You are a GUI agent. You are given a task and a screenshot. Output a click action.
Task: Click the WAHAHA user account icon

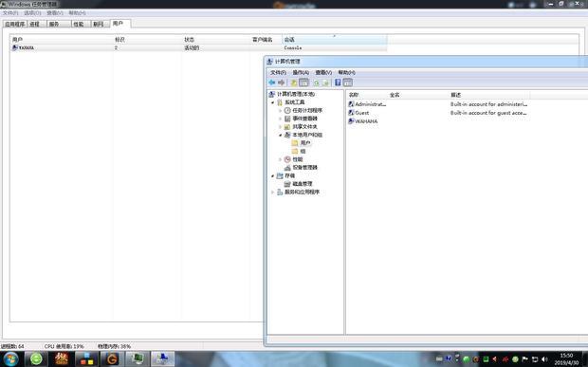[x=351, y=121]
